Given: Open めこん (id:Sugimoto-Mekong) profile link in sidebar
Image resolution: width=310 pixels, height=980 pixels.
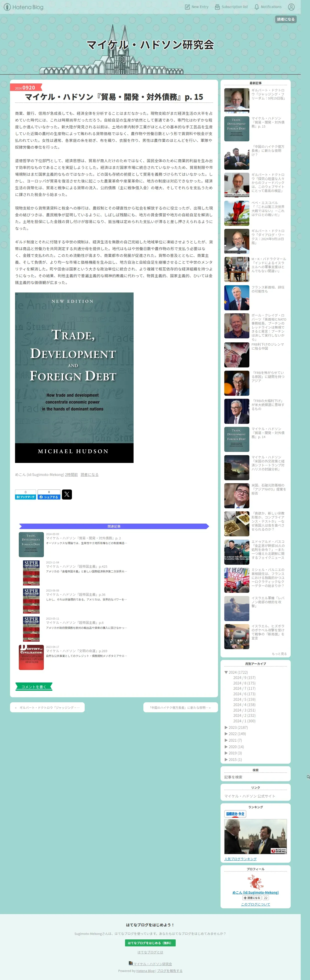Looking at the screenshot, I should [256, 892].
